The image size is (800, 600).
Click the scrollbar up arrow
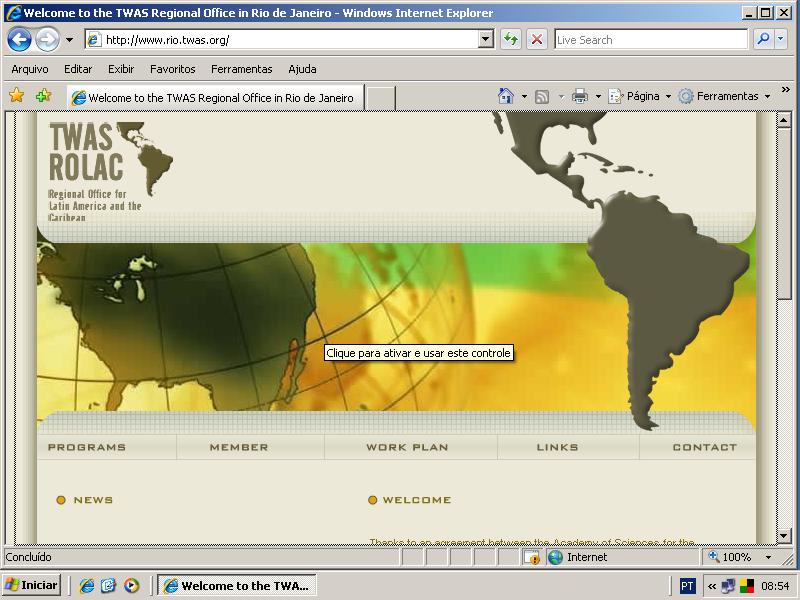coord(784,120)
